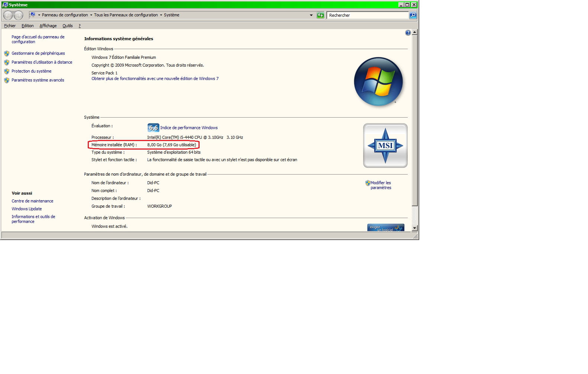Viewport: 588px width, 374px height.
Task: Click Tous les Panneaux de configuration breadcrumb
Action: point(126,15)
